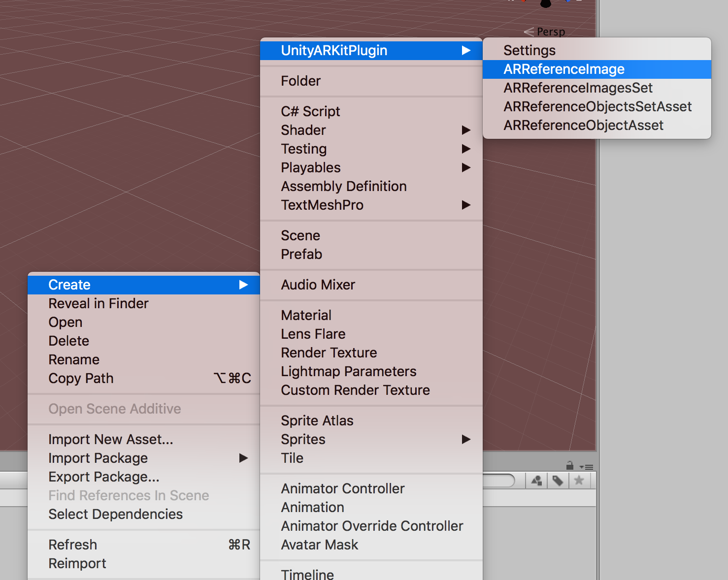The height and width of the screenshot is (580, 728).
Task: Toggle the Project panel lock icon
Action: [x=570, y=465]
